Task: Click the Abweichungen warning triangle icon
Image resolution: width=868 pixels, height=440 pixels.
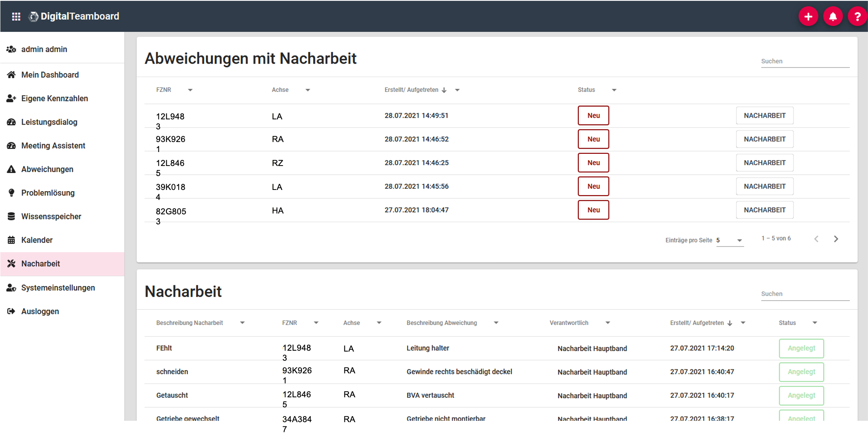Action: click(11, 169)
